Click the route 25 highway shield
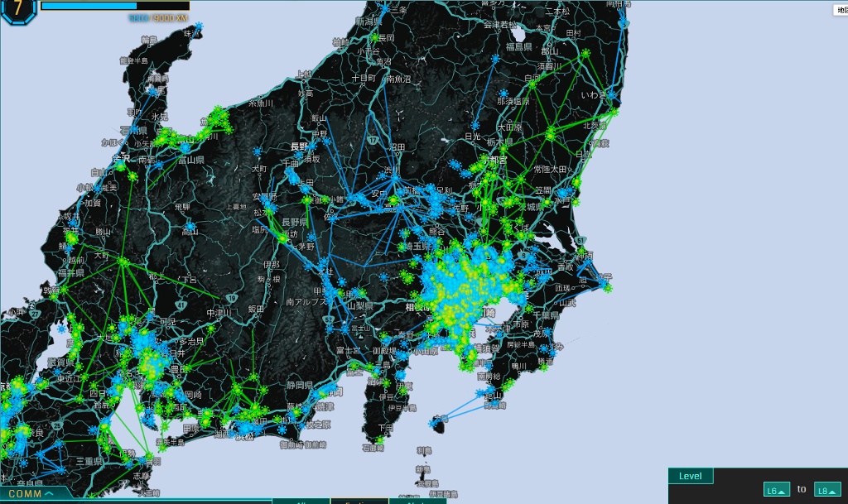 click(57, 425)
